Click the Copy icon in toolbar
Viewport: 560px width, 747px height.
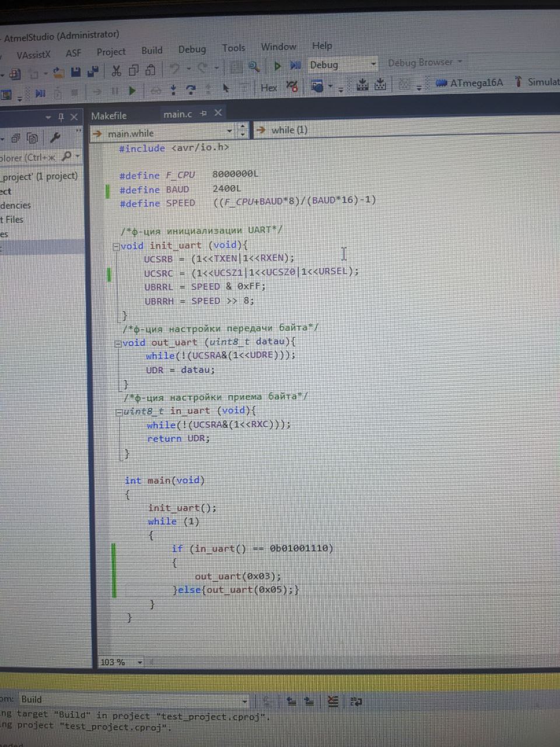134,70
